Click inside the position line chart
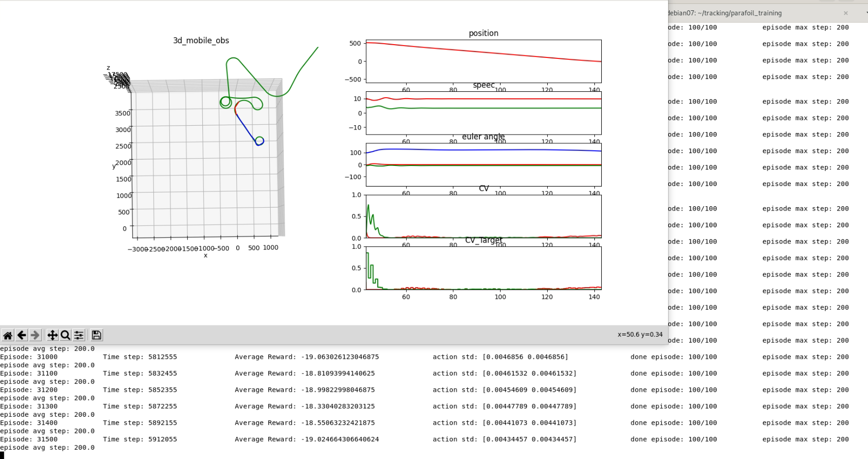868x459 pixels. coord(483,61)
